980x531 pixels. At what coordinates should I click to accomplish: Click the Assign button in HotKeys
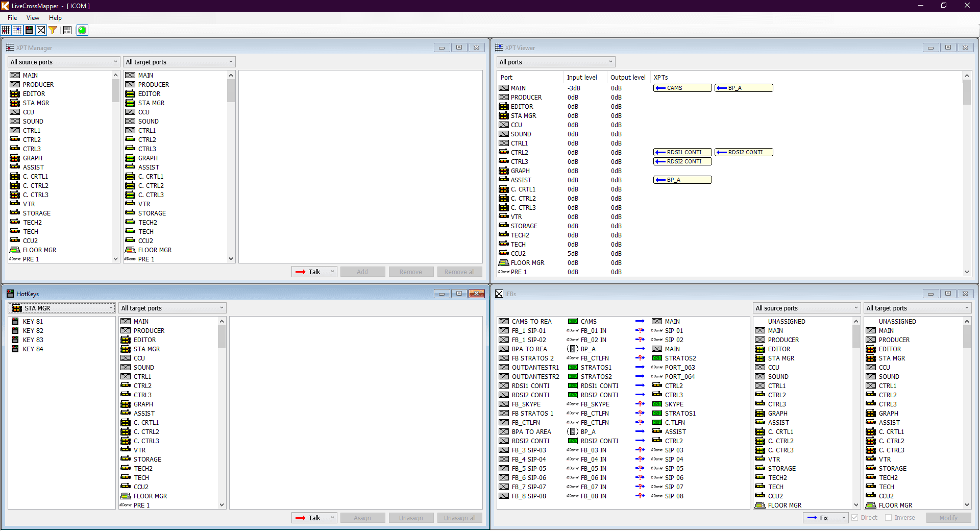tap(362, 518)
